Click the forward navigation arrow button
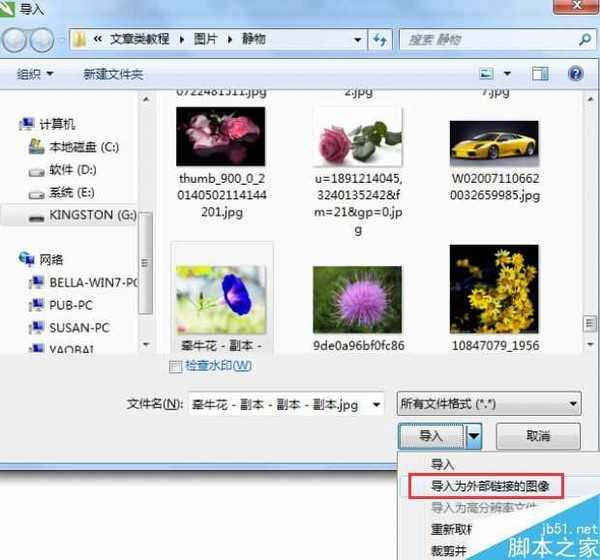Viewport: 600px width, 560px height. [43, 41]
